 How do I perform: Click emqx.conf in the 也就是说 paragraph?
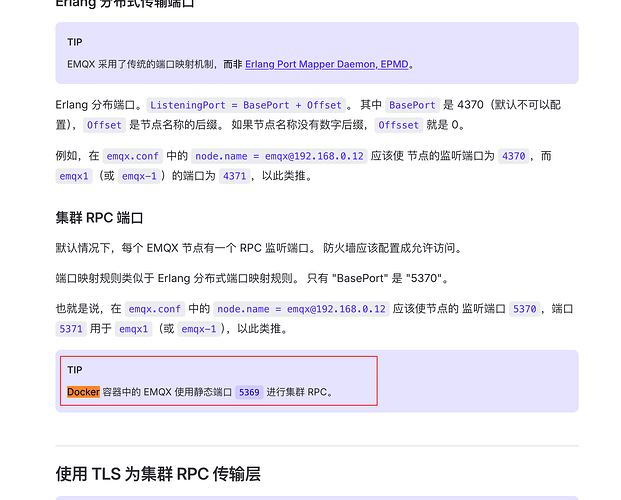coord(155,309)
